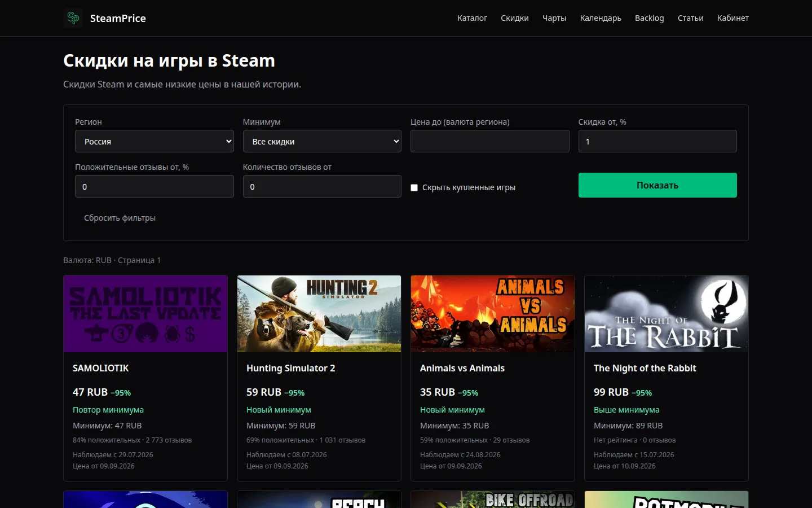Screen dimensions: 812x508
Task: Open the Каталог menu item
Action: click(472, 18)
